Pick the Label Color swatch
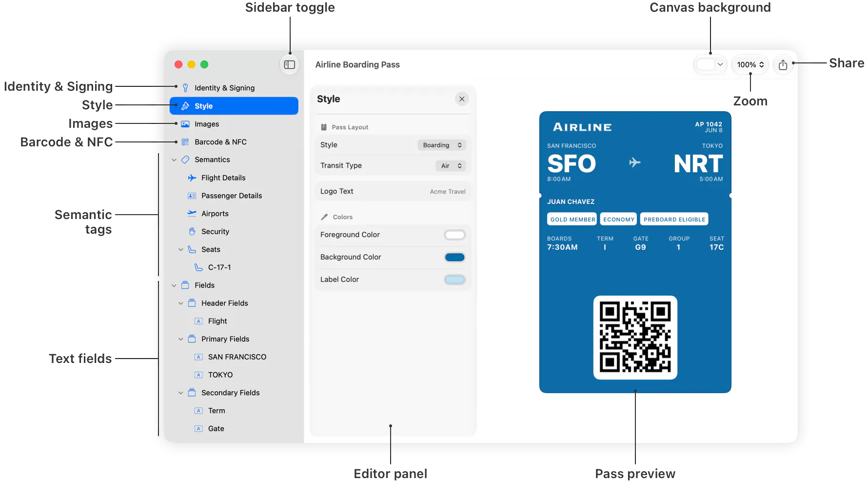This screenshot has height=481, width=868. 454,280
